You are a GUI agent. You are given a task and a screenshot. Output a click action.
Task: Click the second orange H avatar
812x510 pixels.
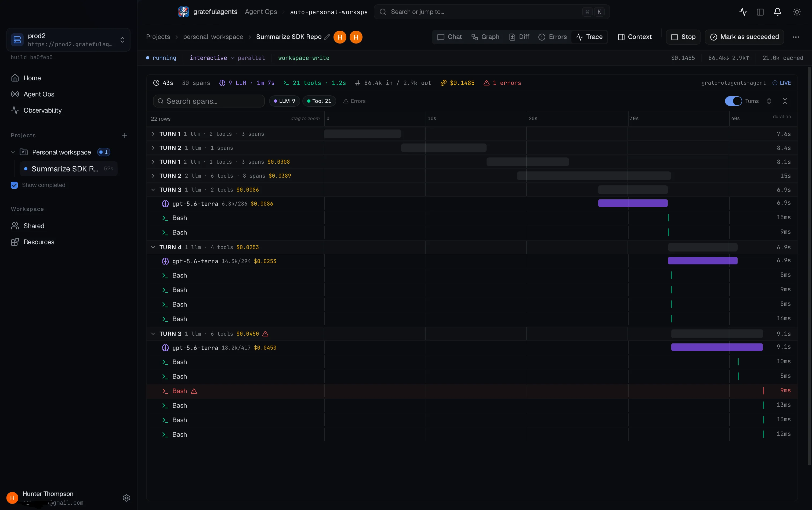(x=356, y=37)
